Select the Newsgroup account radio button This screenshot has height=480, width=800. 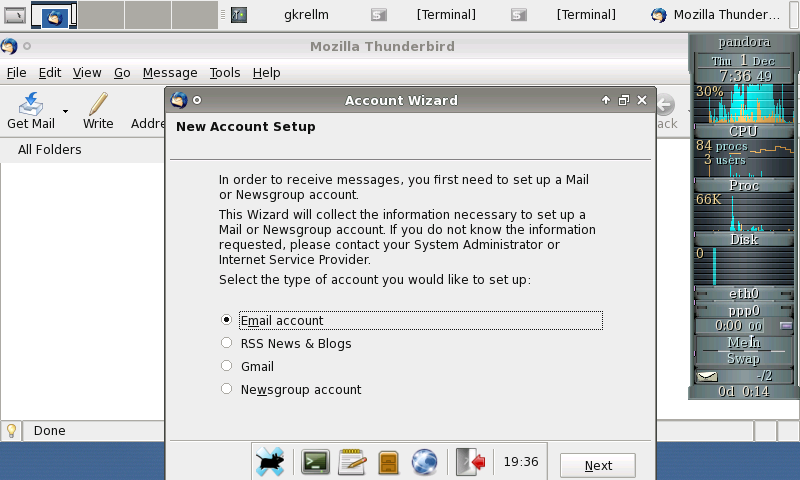pos(227,389)
